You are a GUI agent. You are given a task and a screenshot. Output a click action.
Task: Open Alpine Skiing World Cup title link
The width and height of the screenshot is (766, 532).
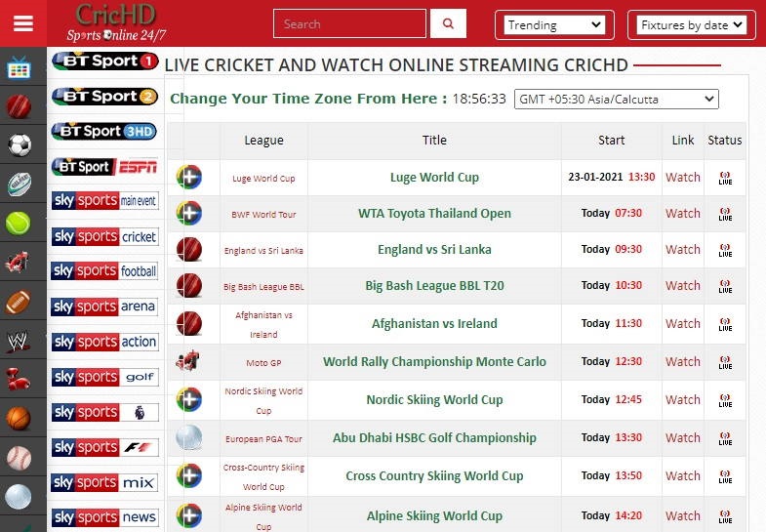tap(434, 515)
